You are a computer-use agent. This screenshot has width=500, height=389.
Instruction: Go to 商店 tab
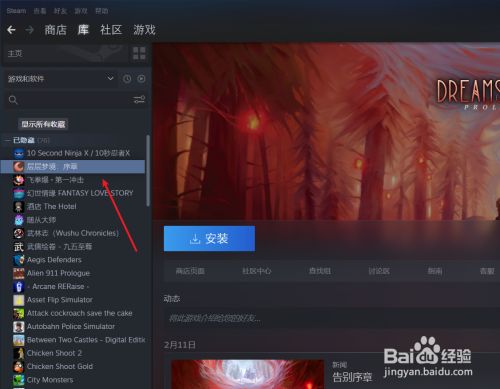pyautogui.click(x=56, y=30)
